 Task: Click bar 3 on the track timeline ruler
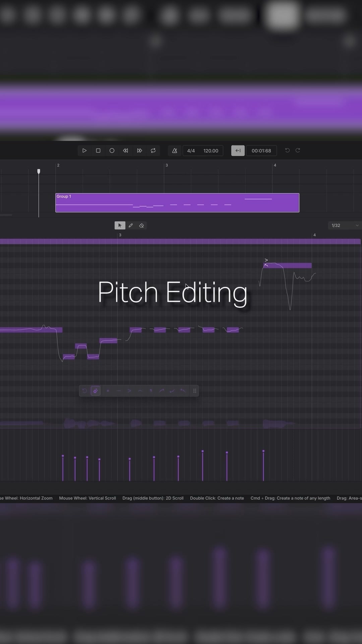167,165
